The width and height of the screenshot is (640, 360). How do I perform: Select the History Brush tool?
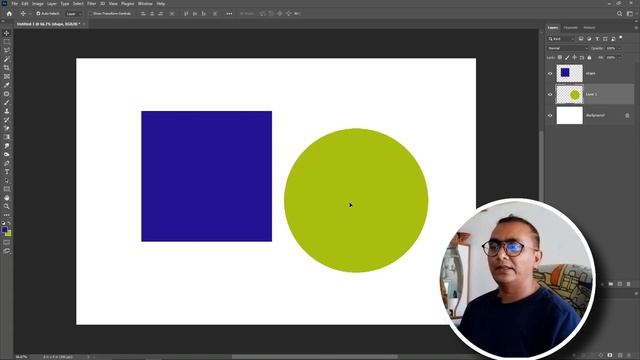[x=7, y=120]
